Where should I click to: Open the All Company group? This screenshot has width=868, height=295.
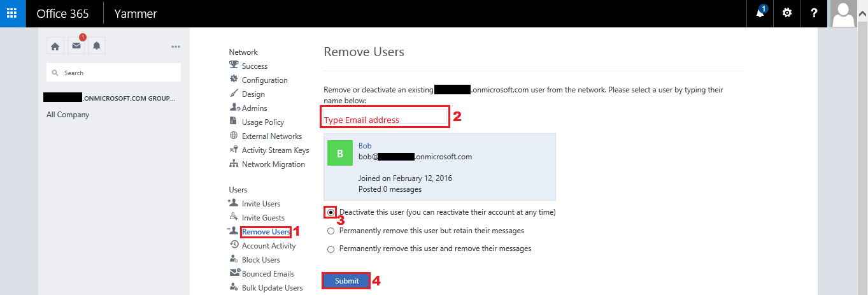point(68,115)
